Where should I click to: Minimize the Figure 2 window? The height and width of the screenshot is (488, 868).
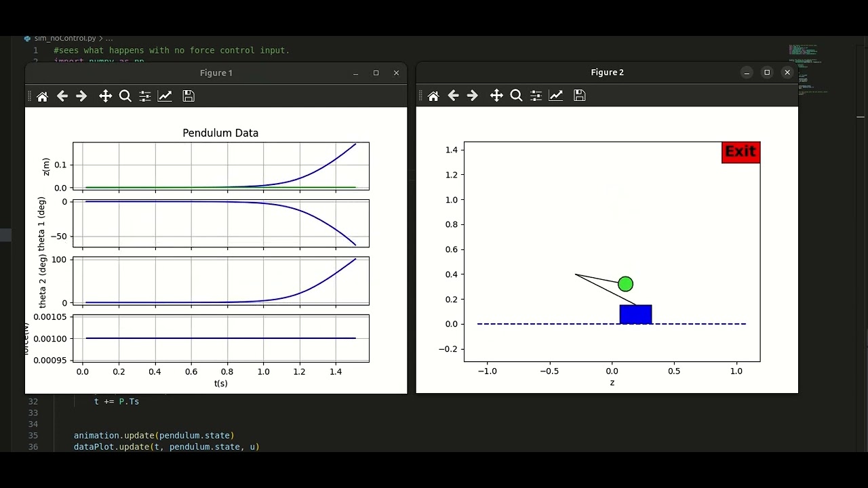pos(747,73)
